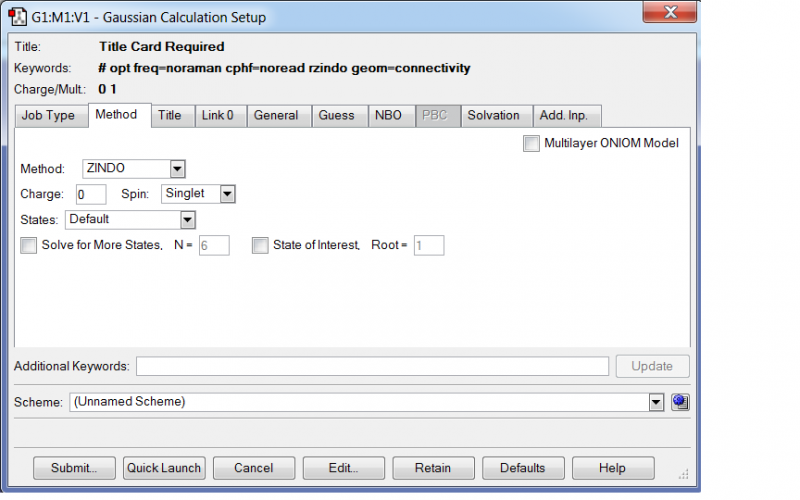Expand the Spin Singlet dropdown
The height and width of the screenshot is (500, 800).
pos(227,194)
